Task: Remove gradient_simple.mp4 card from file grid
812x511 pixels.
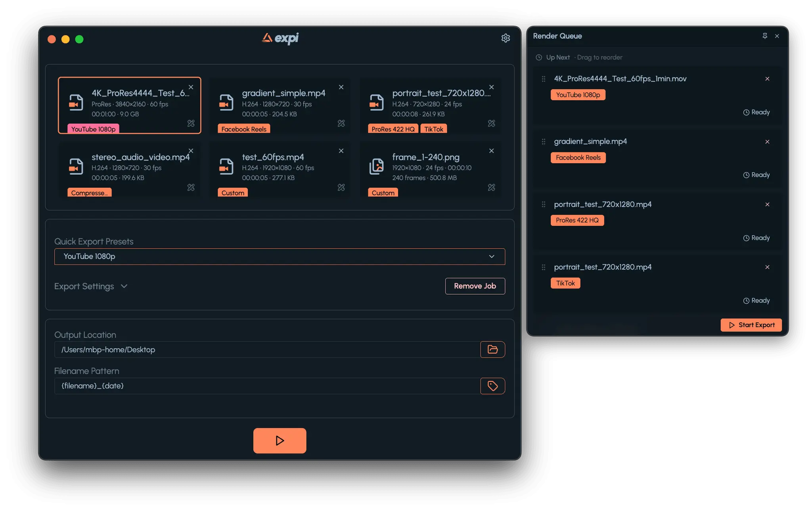Action: pos(341,87)
